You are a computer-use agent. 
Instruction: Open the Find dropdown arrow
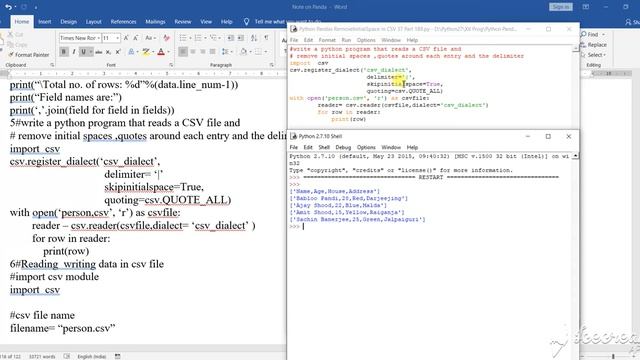[603, 34]
